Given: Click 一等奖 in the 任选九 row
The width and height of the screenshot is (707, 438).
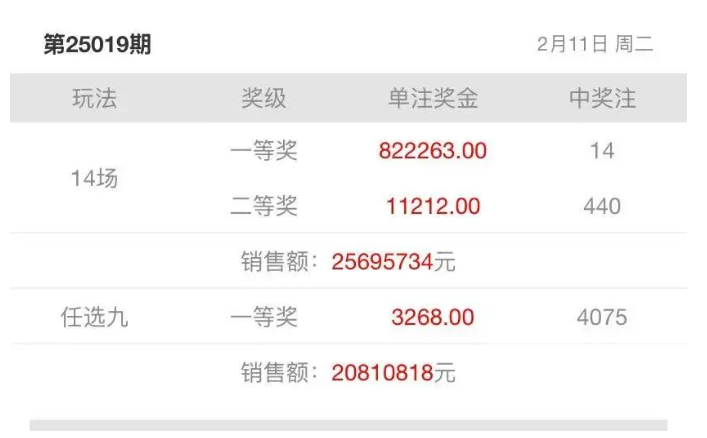Looking at the screenshot, I should 264,318.
